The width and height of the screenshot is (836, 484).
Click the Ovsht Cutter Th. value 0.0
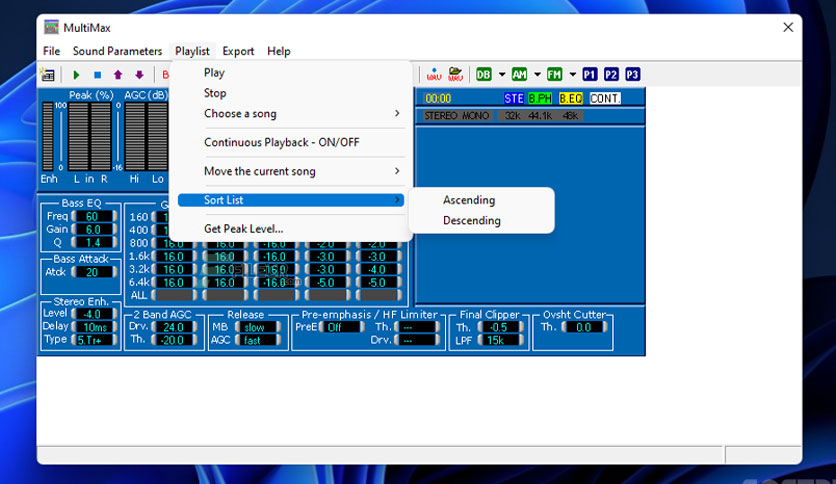click(x=584, y=327)
